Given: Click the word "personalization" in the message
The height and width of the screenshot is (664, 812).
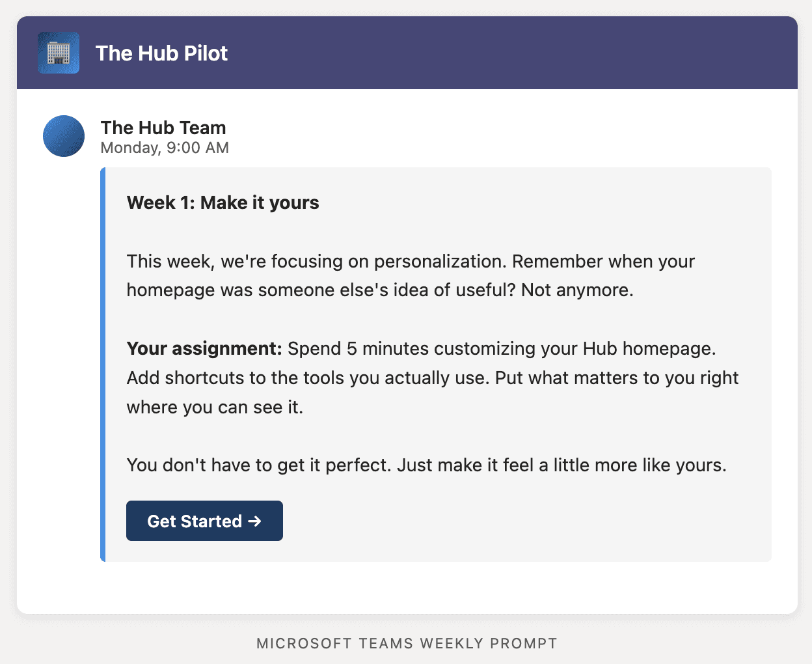Looking at the screenshot, I should coord(439,262).
